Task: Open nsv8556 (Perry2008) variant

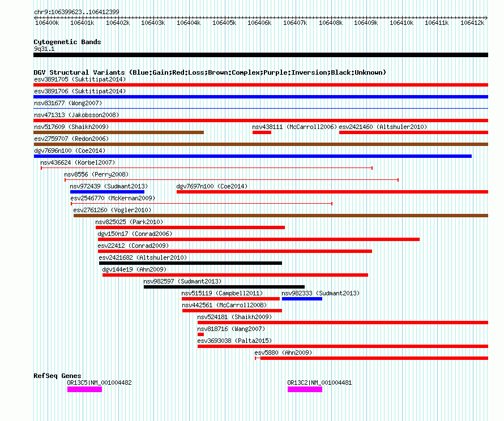Action: point(232,180)
